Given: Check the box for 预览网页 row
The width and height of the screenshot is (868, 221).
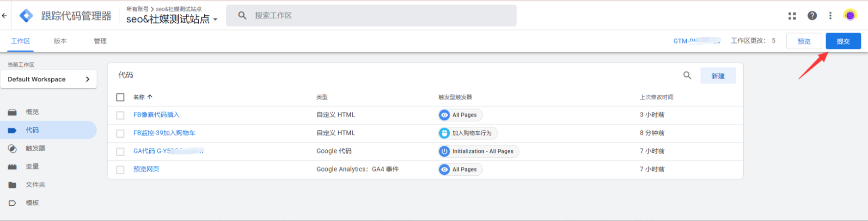Looking at the screenshot, I should [120, 170].
